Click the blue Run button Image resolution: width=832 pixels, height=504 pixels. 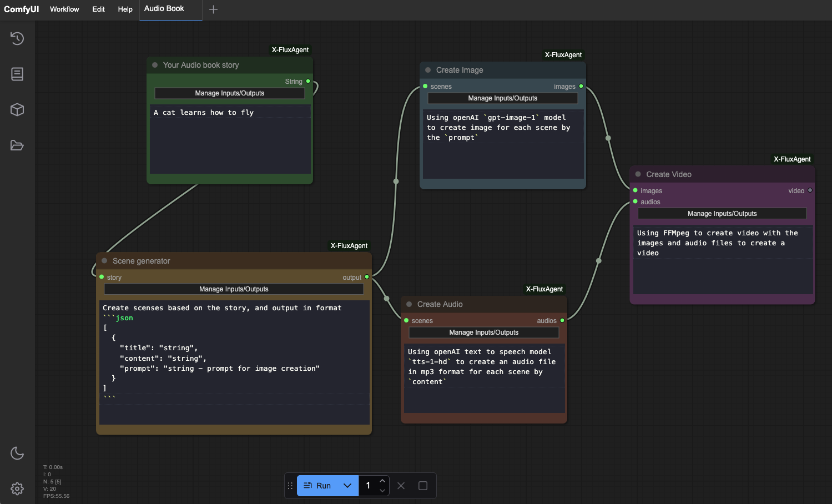click(317, 486)
